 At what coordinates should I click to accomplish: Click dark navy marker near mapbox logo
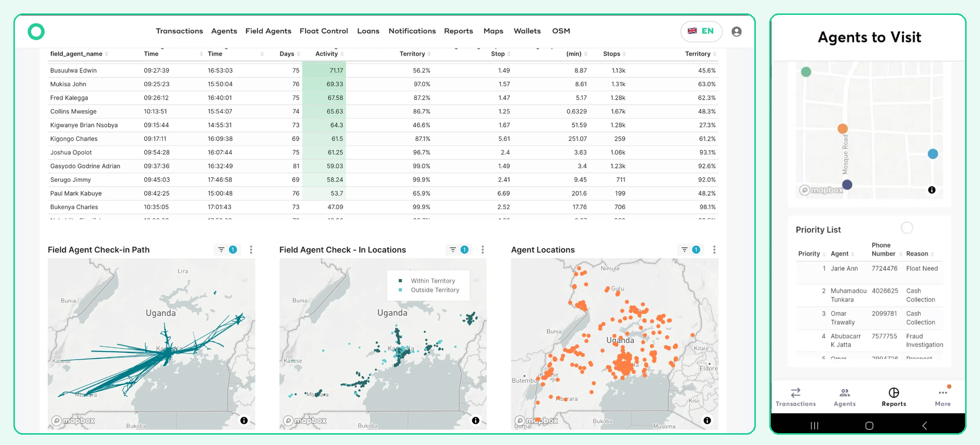[847, 184]
